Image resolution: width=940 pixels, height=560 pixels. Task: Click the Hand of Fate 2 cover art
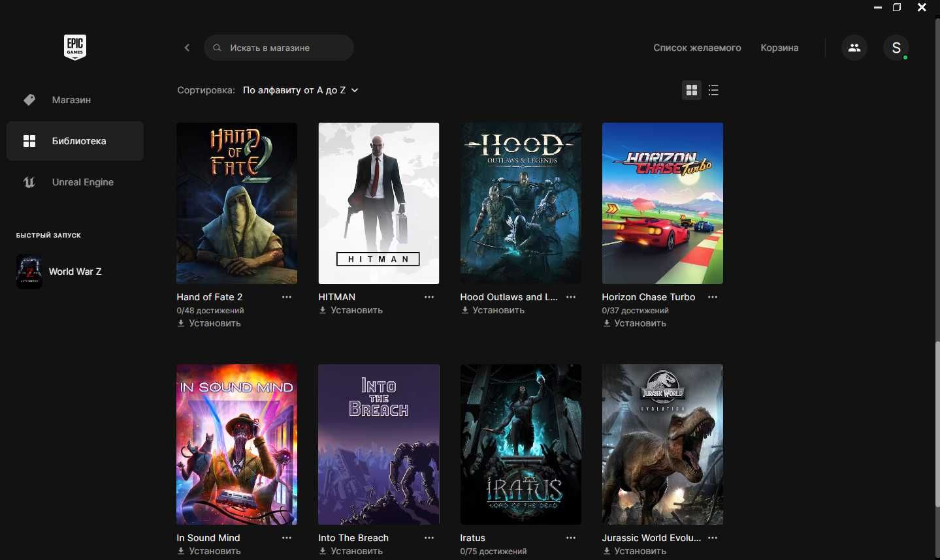coord(236,203)
